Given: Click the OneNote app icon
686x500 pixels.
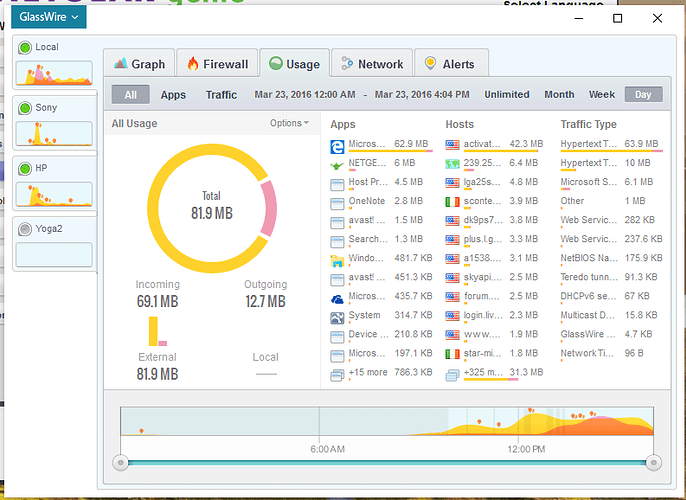Looking at the screenshot, I should click(x=337, y=202).
